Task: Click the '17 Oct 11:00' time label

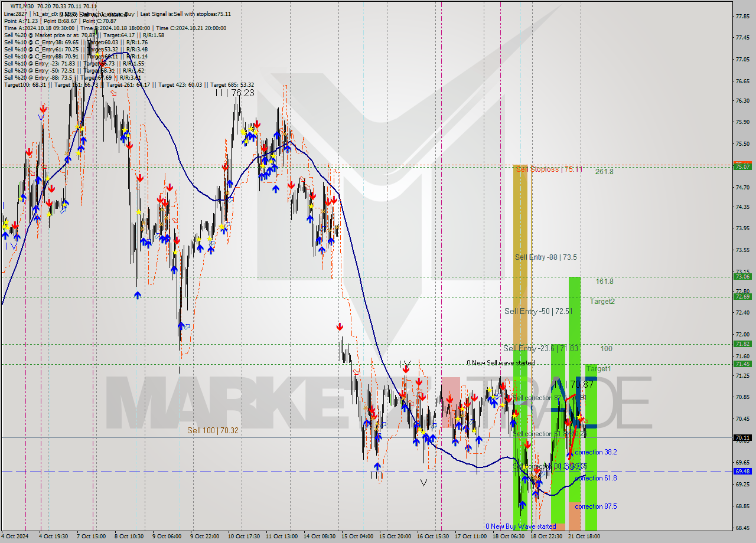Action: point(470,537)
